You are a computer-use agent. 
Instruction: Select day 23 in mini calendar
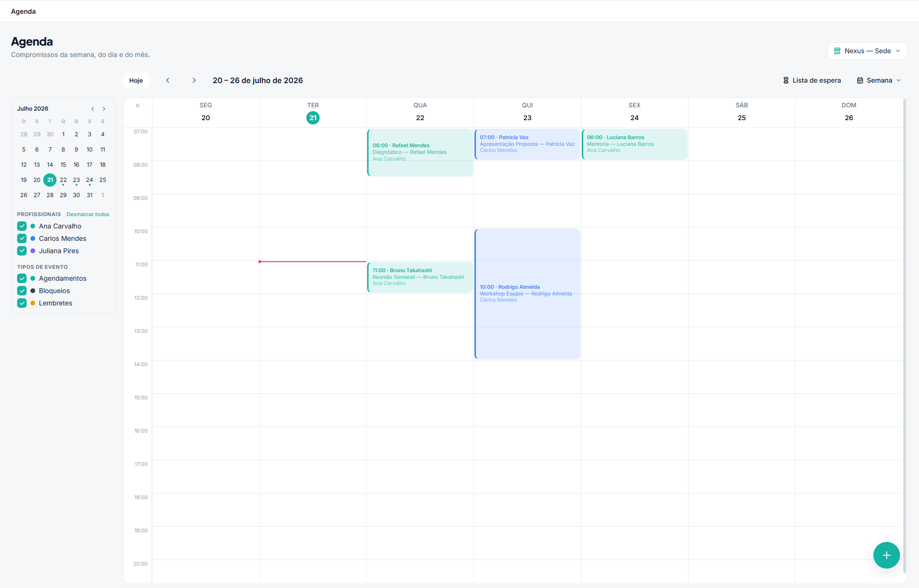(76, 180)
